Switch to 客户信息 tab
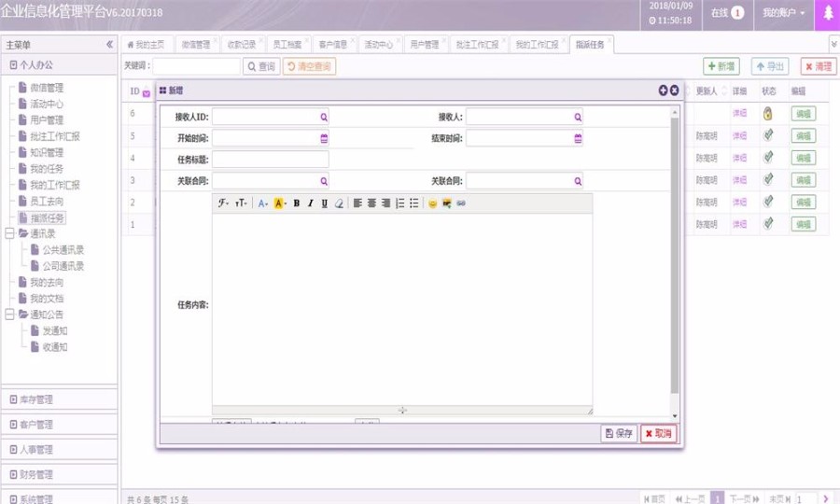The width and height of the screenshot is (840, 504). pyautogui.click(x=332, y=45)
